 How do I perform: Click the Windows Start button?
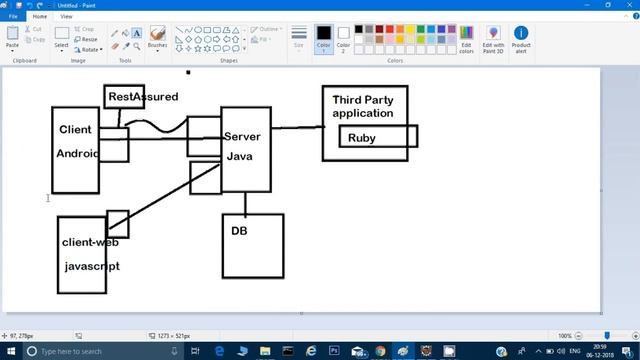(11, 351)
